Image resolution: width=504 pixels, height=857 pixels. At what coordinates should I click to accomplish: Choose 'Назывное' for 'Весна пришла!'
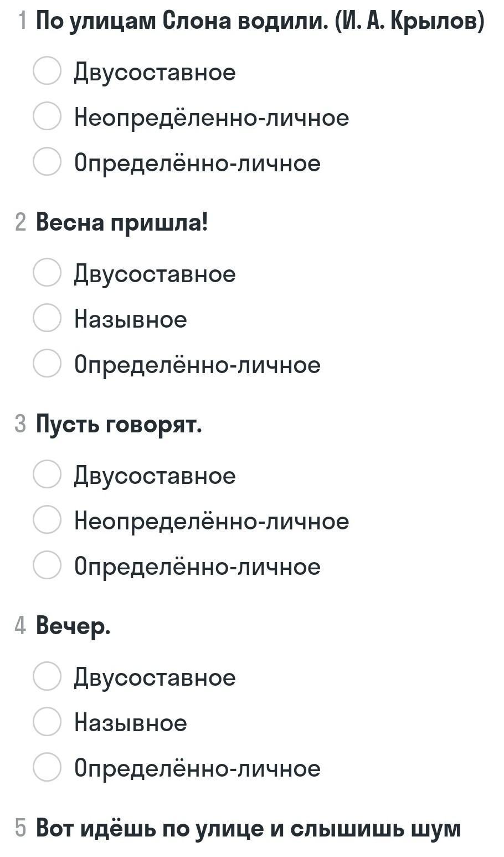click(x=47, y=319)
